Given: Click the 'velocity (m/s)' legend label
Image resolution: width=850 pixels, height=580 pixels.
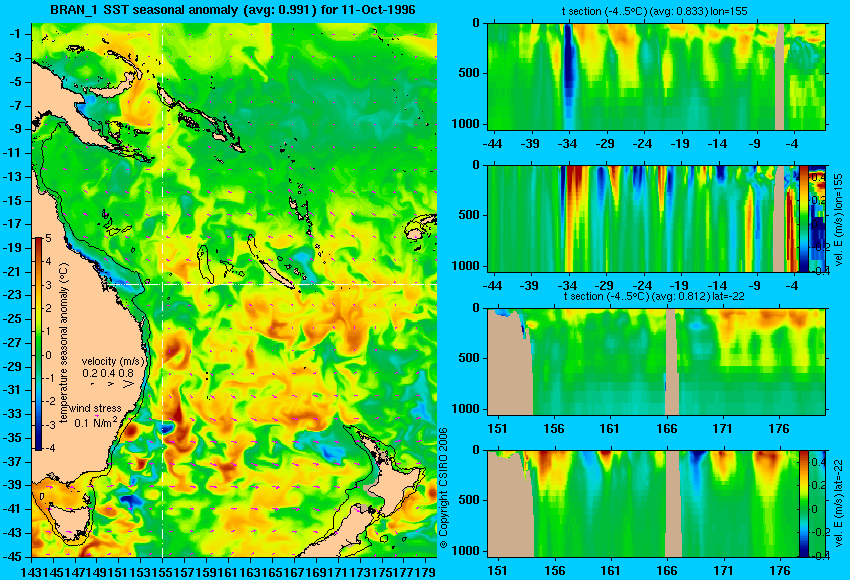Looking at the screenshot, I should coord(113,361).
